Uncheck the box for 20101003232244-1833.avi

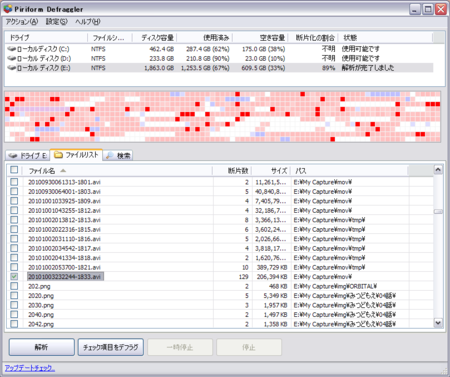(14, 277)
